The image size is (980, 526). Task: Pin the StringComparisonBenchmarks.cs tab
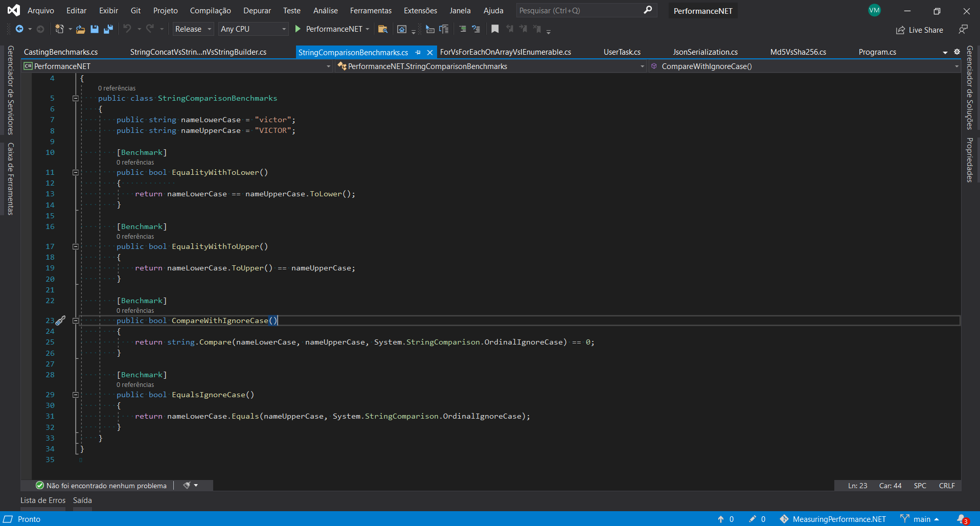[x=418, y=52]
